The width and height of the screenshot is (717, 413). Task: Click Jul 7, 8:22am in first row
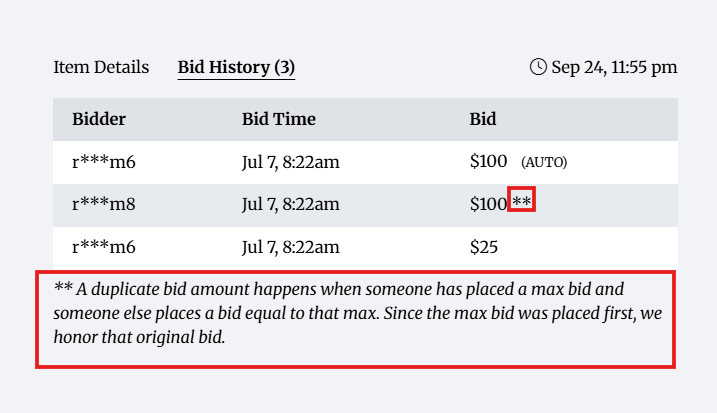(x=290, y=162)
